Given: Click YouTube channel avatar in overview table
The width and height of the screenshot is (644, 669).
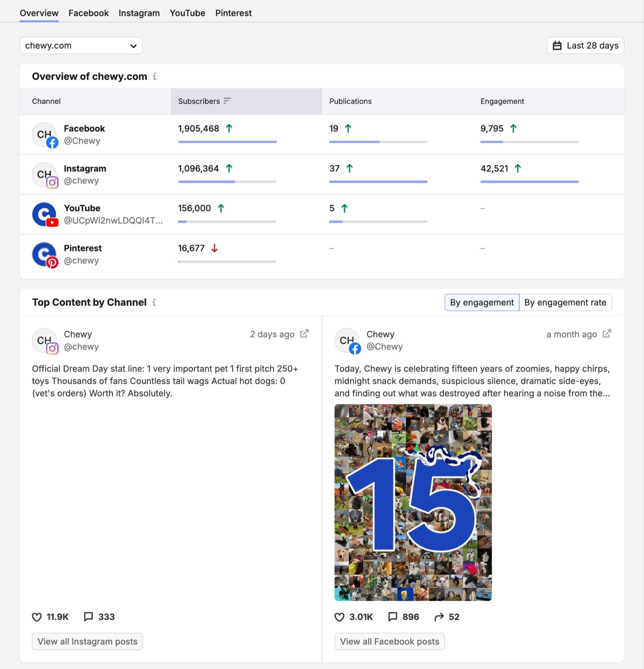Looking at the screenshot, I should click(x=45, y=214).
